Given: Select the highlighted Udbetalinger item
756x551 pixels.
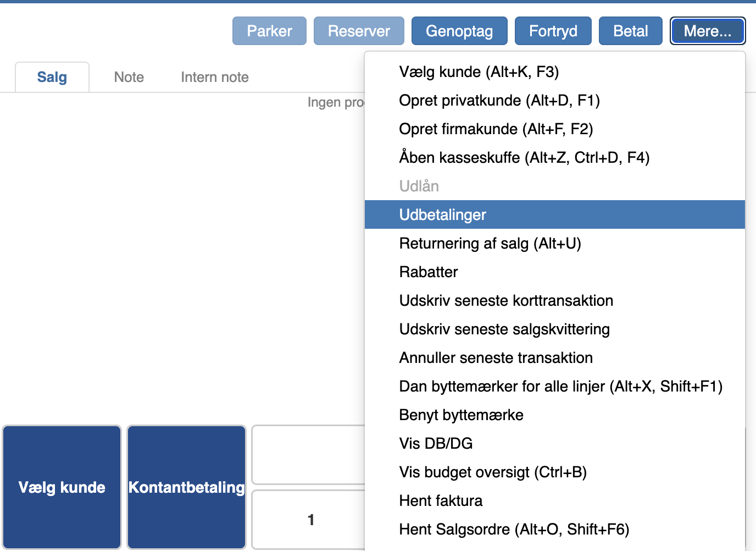Looking at the screenshot, I should click(442, 215).
